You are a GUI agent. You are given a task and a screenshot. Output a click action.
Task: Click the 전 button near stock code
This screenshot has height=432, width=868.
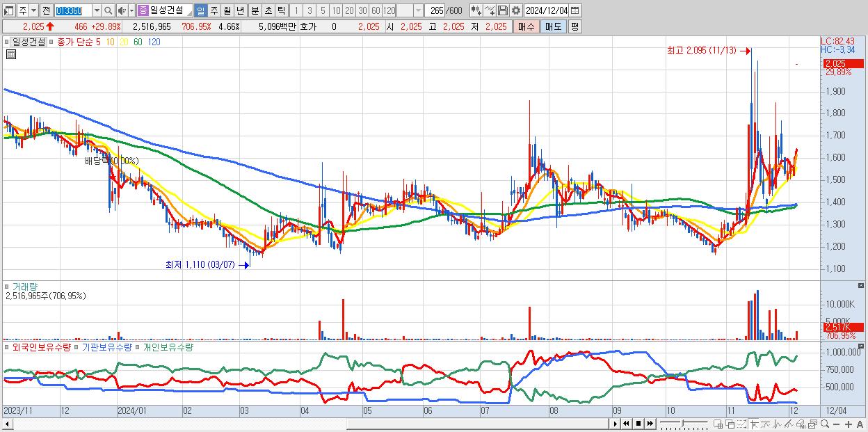pyautogui.click(x=46, y=10)
